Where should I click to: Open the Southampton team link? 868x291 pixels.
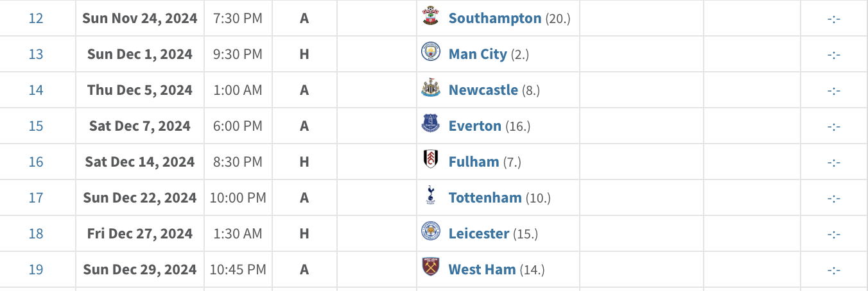click(495, 18)
